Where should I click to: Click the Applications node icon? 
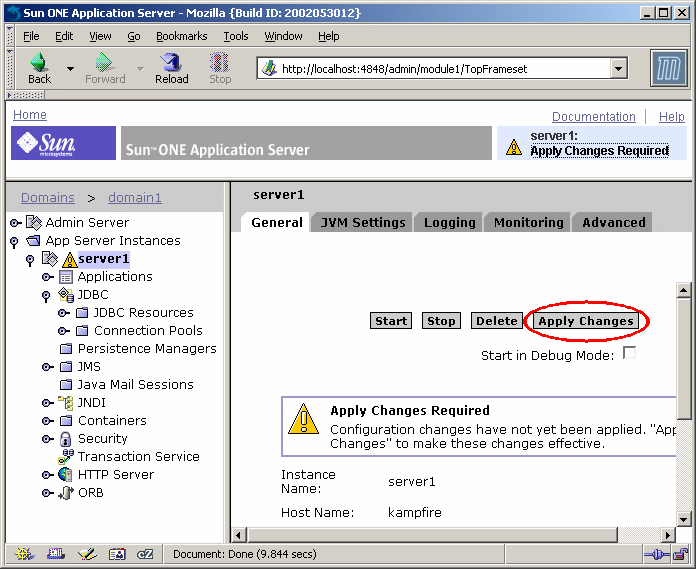[x=66, y=277]
